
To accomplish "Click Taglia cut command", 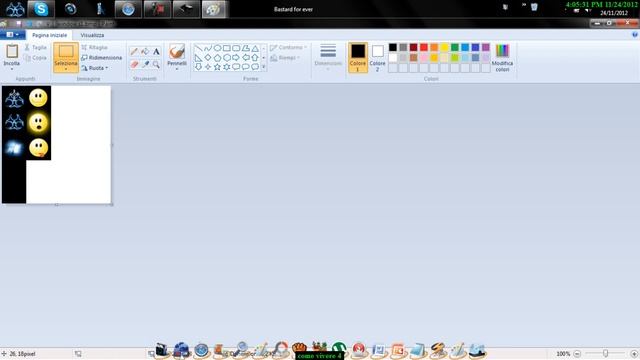I will pos(35,48).
